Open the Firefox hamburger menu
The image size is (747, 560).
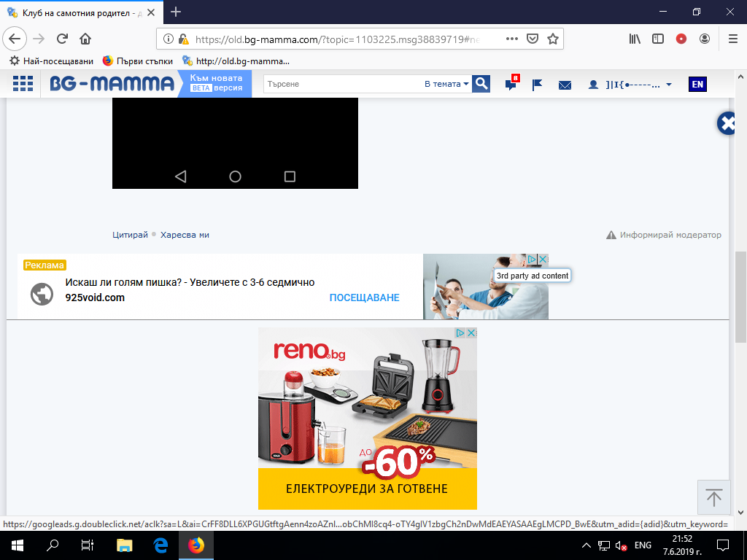(732, 39)
